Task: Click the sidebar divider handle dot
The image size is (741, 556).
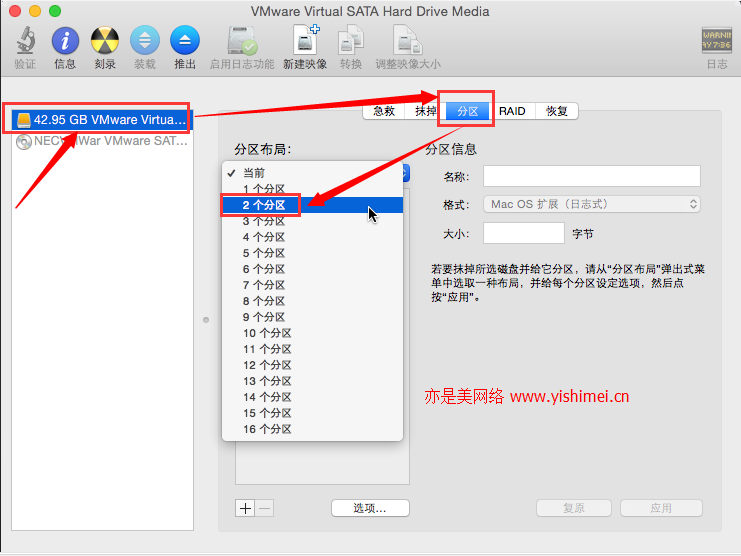Action: [x=206, y=320]
